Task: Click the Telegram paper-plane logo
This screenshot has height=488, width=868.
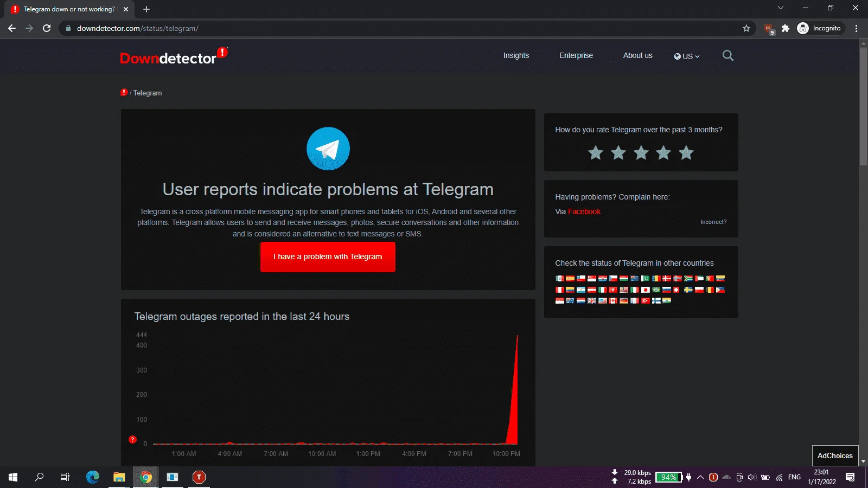Action: tap(328, 149)
